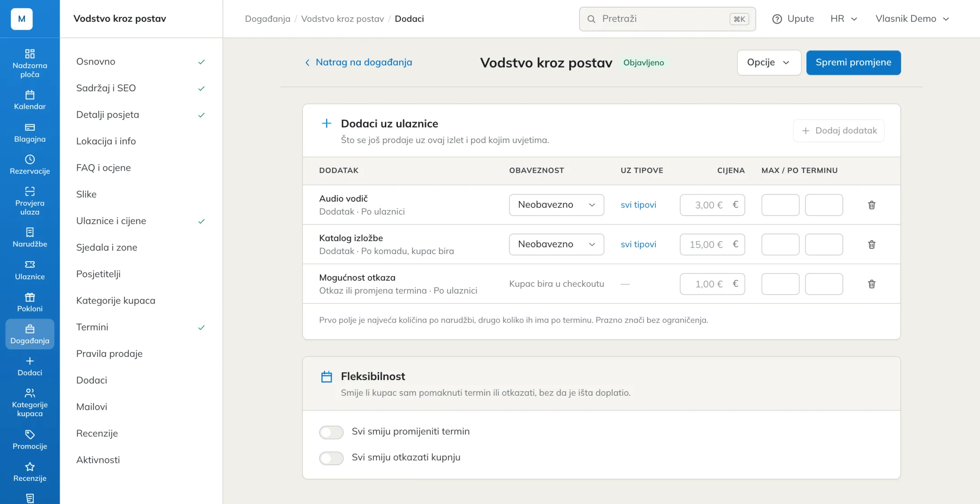Delete the Mogućnost otkaza row
980x504 pixels.
click(872, 284)
